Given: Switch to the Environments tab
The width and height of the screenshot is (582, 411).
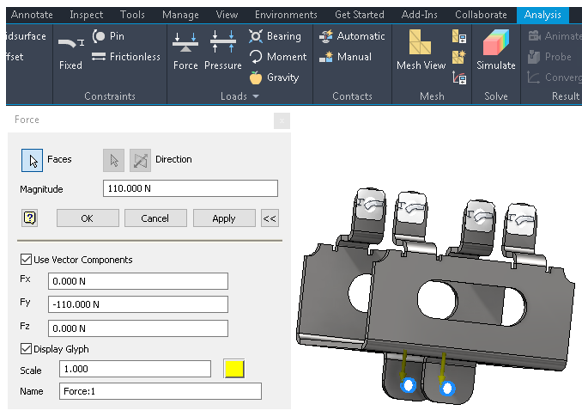Looking at the screenshot, I should pos(286,15).
